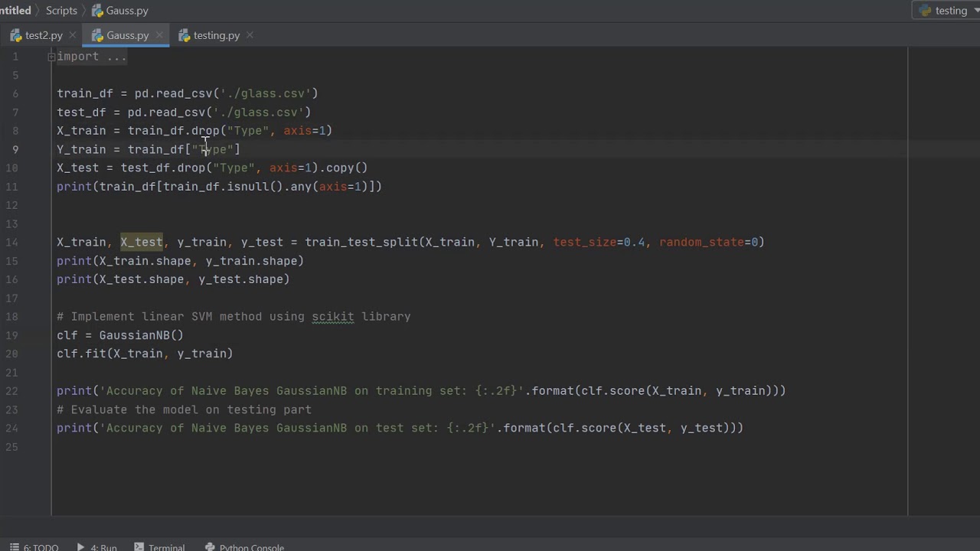Click the train_test_split function name
This screenshot has height=551, width=980.
[361, 242]
